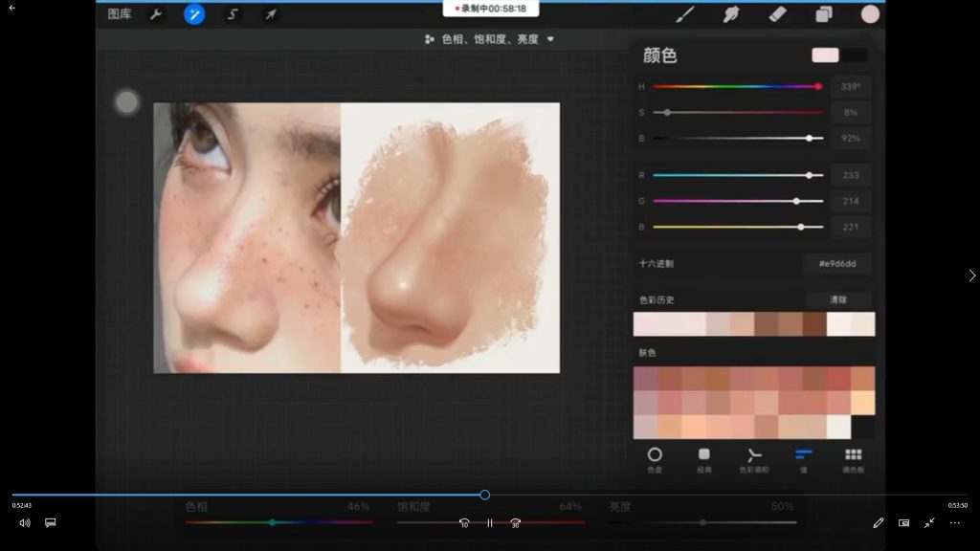Open 图库 gallery
This screenshot has width=980, height=551.
click(120, 14)
